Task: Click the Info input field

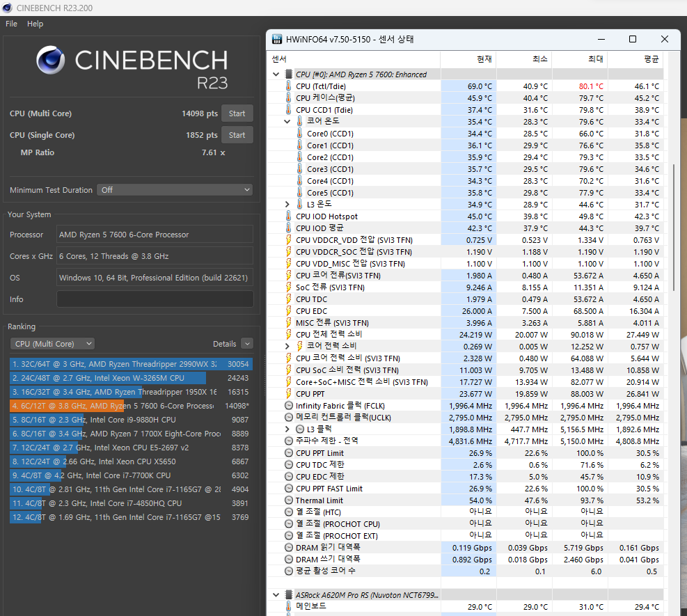Action: 155,299
